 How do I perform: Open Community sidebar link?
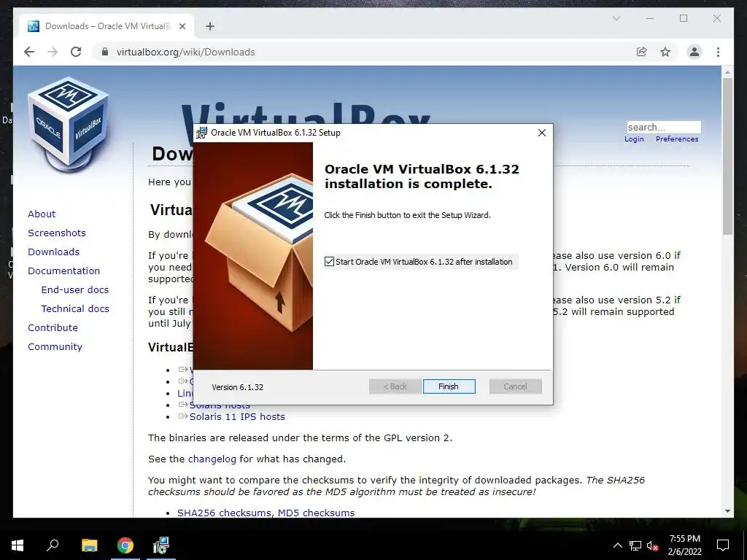coord(55,346)
